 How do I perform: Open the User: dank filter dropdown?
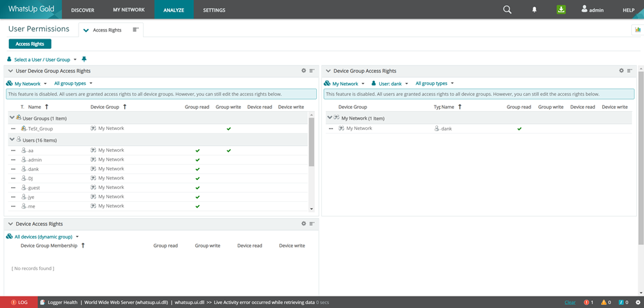[390, 84]
